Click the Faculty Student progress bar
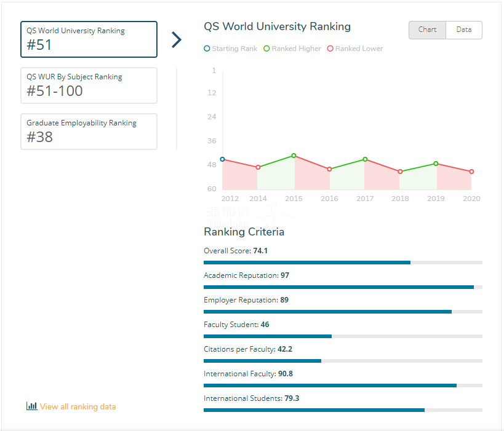 (x=343, y=336)
